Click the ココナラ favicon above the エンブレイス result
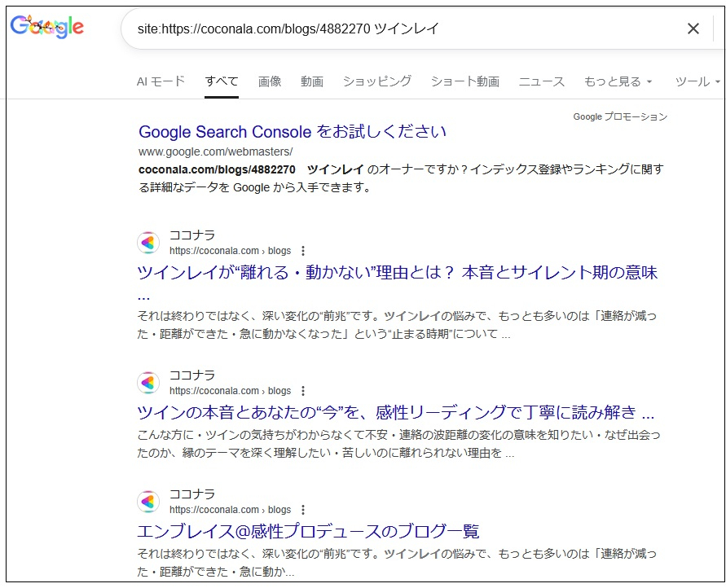Screen dimensions: 726x588 coord(148,502)
